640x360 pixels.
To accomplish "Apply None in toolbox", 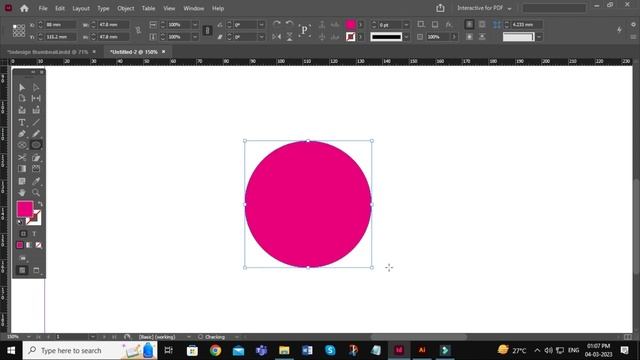I will click(38, 245).
